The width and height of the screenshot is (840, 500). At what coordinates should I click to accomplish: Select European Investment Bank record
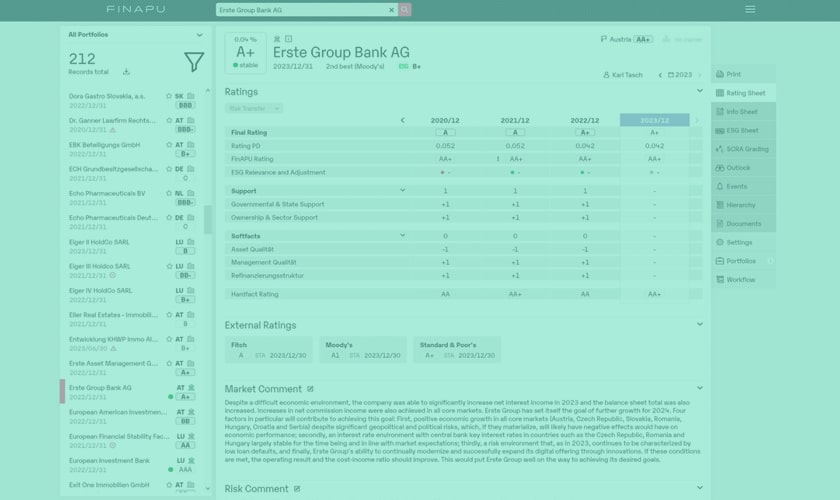(131, 465)
